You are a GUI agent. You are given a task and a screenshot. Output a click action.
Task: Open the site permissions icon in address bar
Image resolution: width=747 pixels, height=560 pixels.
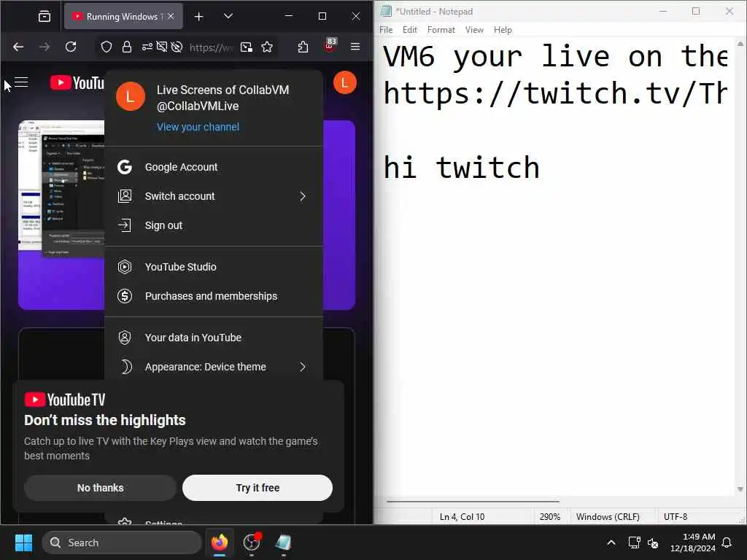(147, 47)
